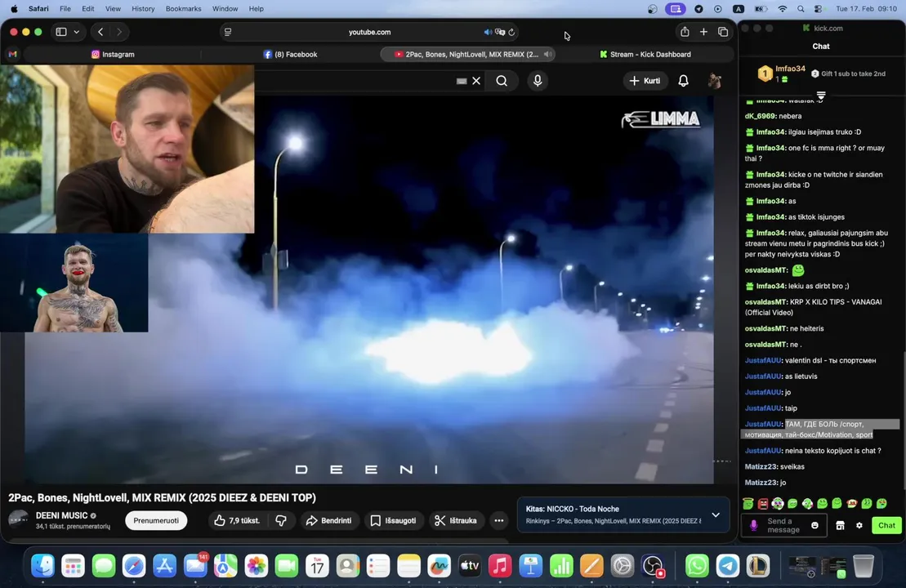Mute the audio on the YouTube tab
Screen dimensions: 906x588
(x=547, y=54)
